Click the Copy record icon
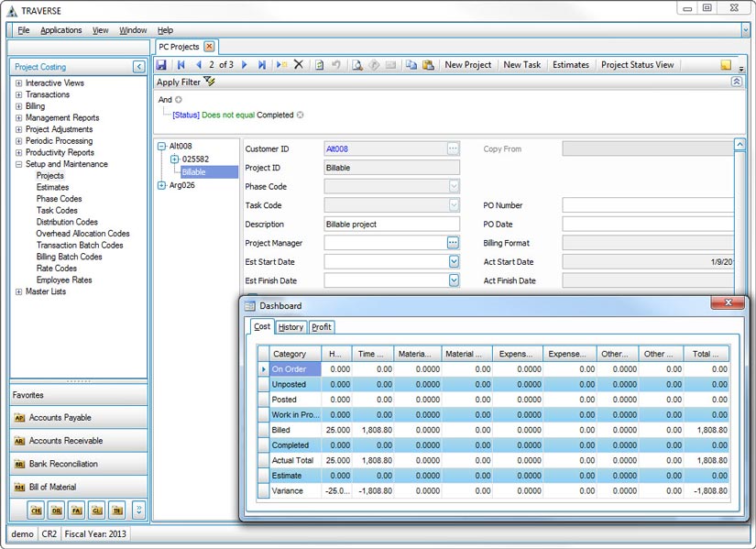 pyautogui.click(x=411, y=64)
